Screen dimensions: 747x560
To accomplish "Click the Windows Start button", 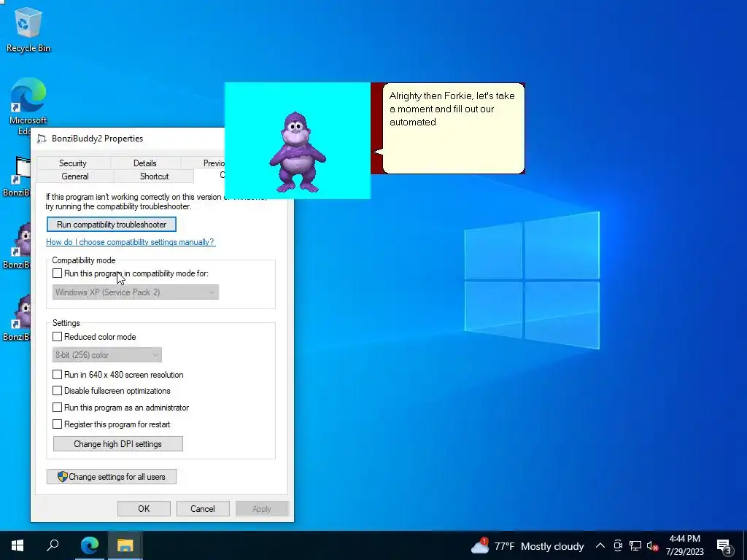I will [x=18, y=545].
